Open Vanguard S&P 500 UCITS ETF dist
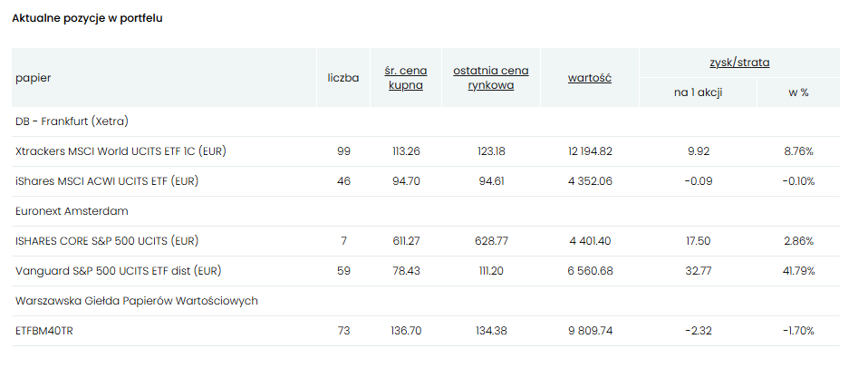Screen dimensions: 868x368 (119, 271)
